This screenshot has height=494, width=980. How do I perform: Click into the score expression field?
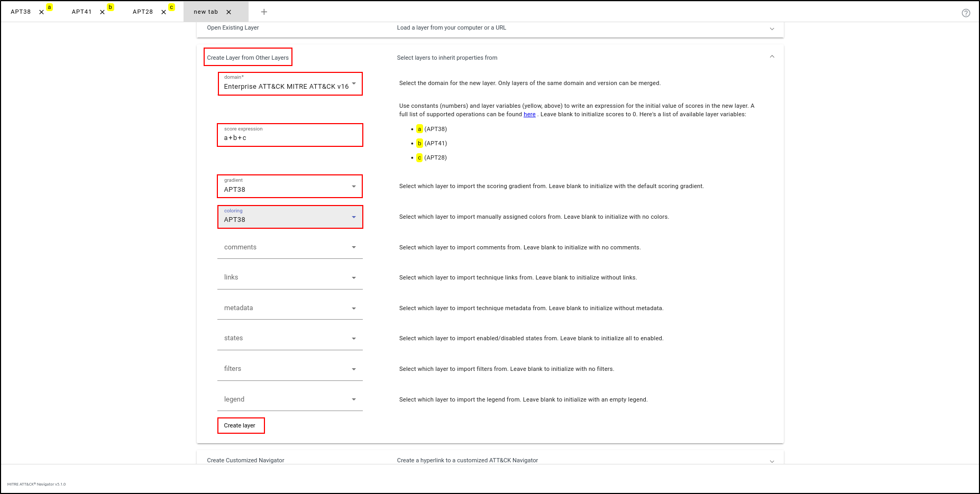pyautogui.click(x=290, y=137)
